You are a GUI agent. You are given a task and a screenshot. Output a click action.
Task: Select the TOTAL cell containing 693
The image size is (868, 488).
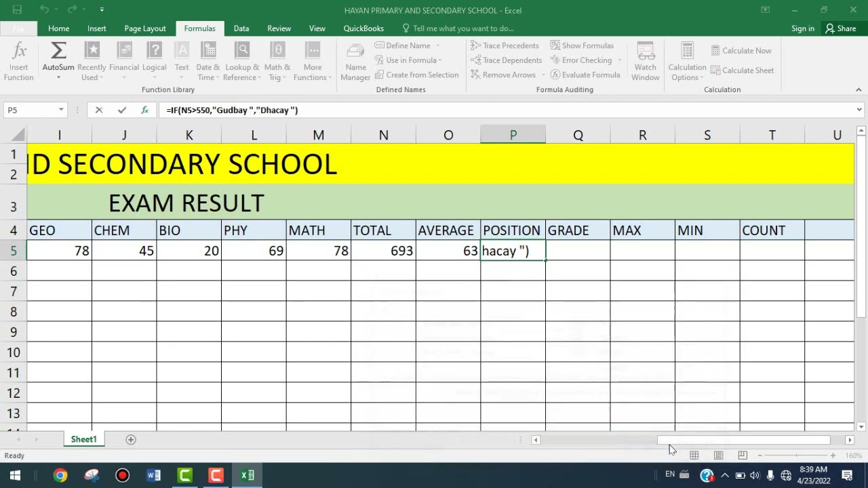pos(384,251)
